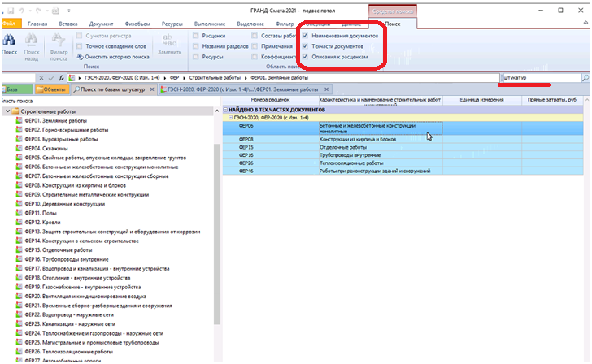
Task: Click the Заменить replace icon
Action: click(168, 40)
